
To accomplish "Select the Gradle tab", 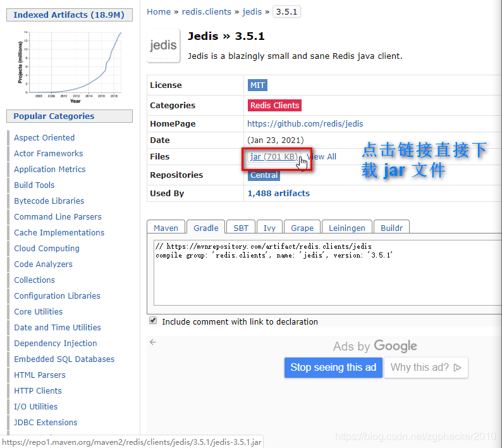I will click(206, 228).
